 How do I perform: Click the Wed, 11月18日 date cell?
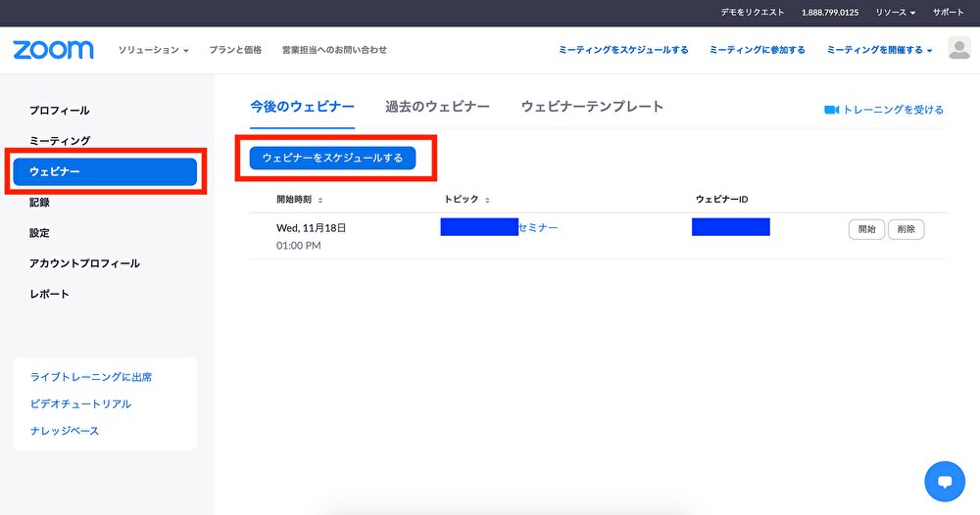312,228
